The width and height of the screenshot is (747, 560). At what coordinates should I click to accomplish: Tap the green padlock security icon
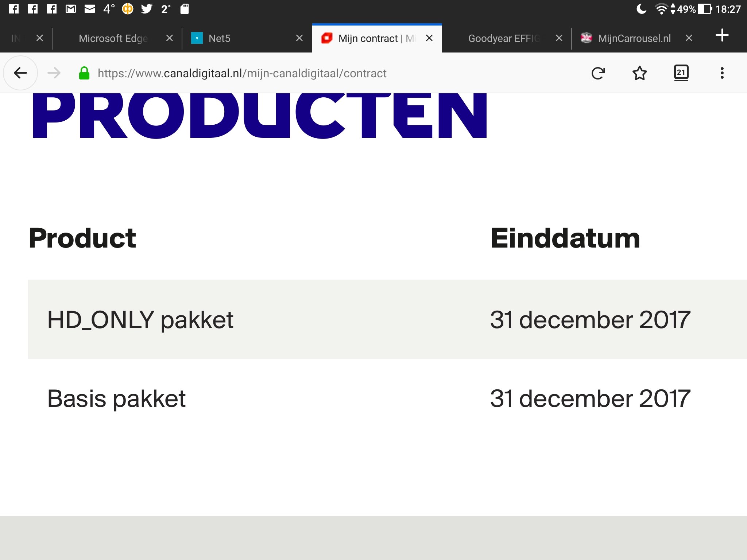(84, 73)
